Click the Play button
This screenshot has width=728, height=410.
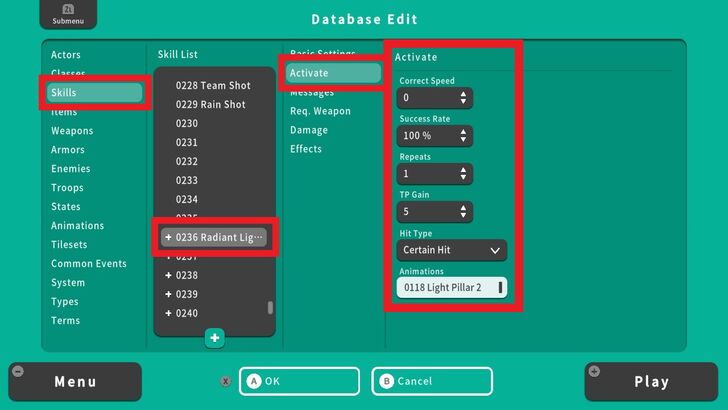coord(651,382)
